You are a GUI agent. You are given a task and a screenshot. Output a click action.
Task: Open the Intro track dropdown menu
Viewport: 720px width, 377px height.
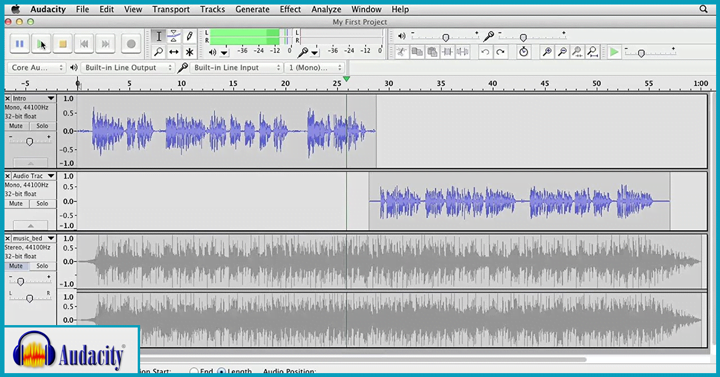click(x=51, y=98)
